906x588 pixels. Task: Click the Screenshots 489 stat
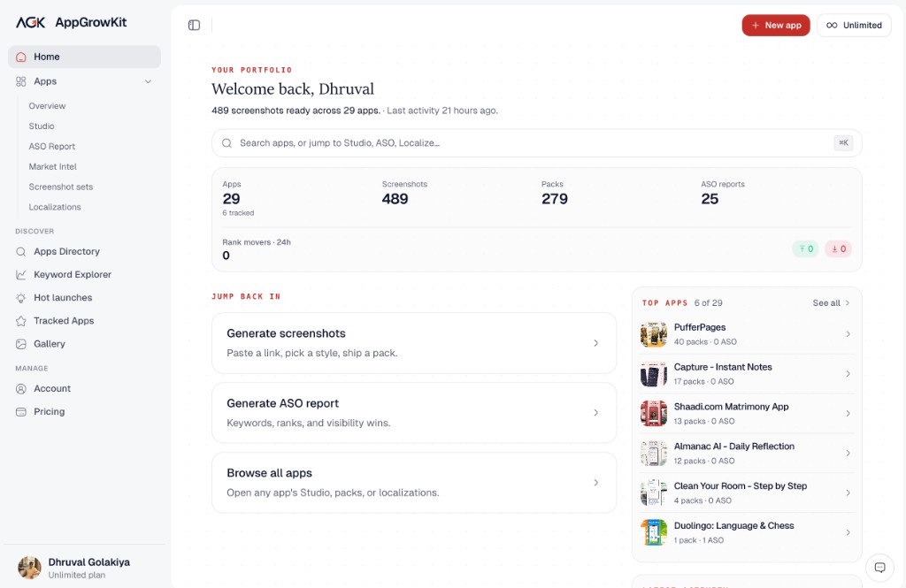[x=395, y=199]
